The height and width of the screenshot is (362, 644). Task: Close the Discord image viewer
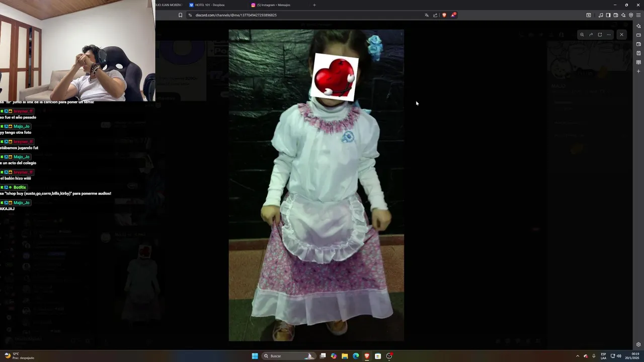621,35
